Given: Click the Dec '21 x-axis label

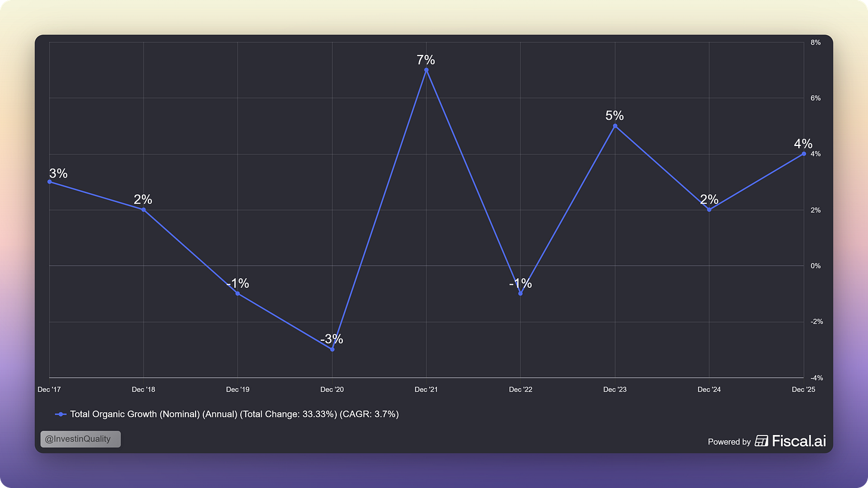Looking at the screenshot, I should [x=426, y=390].
